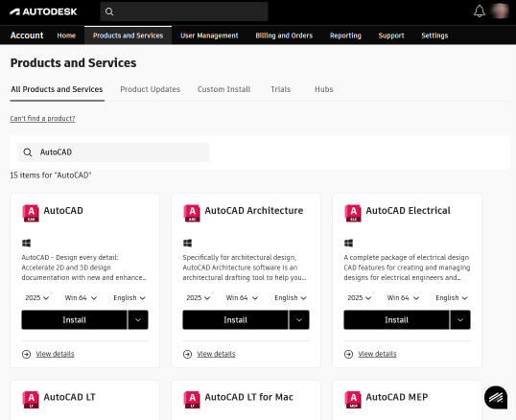The image size is (516, 420).
Task: Click arrow icon beside AutoCAD View details
Action: [x=26, y=354]
